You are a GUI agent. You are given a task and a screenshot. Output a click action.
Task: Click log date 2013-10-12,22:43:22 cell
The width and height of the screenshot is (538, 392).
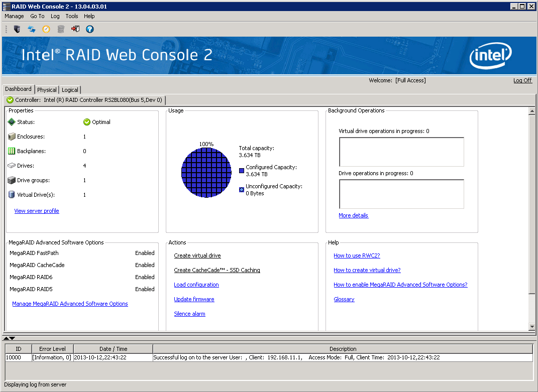click(x=113, y=357)
